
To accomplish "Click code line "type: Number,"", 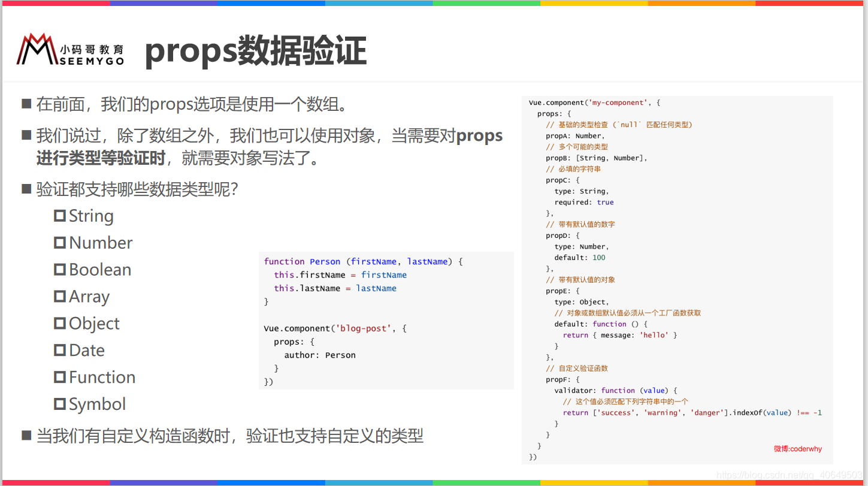I will (x=582, y=246).
